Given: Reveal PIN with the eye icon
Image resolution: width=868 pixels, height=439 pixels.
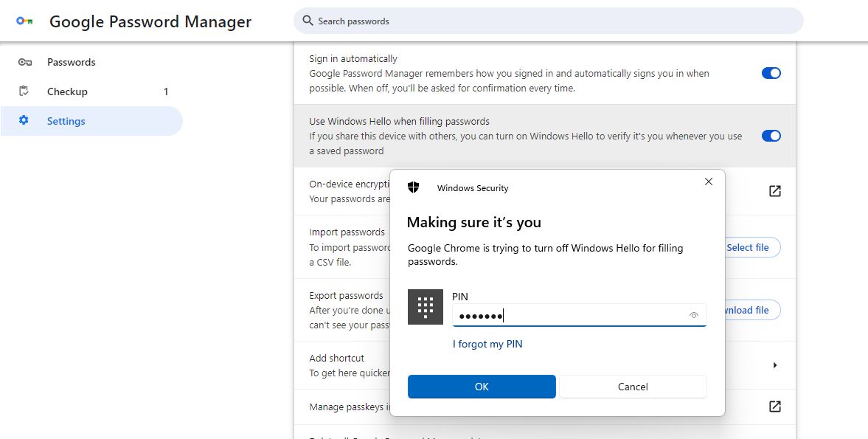Looking at the screenshot, I should (x=694, y=315).
